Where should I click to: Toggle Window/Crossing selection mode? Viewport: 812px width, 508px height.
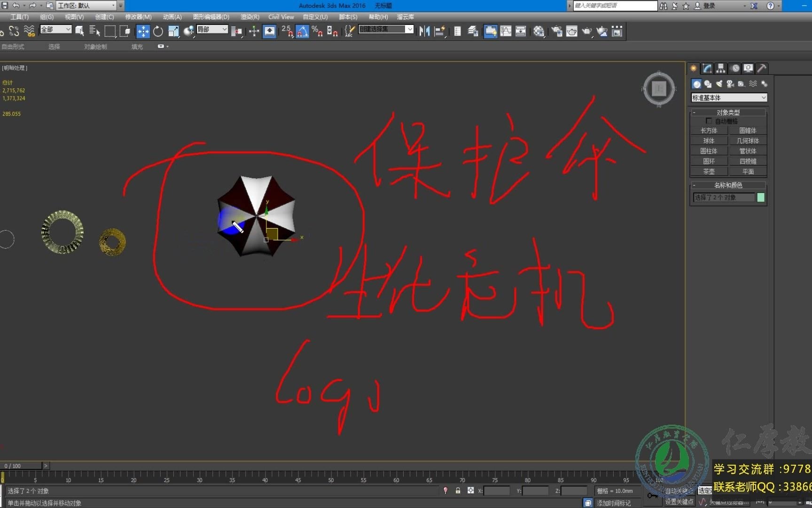tap(125, 32)
